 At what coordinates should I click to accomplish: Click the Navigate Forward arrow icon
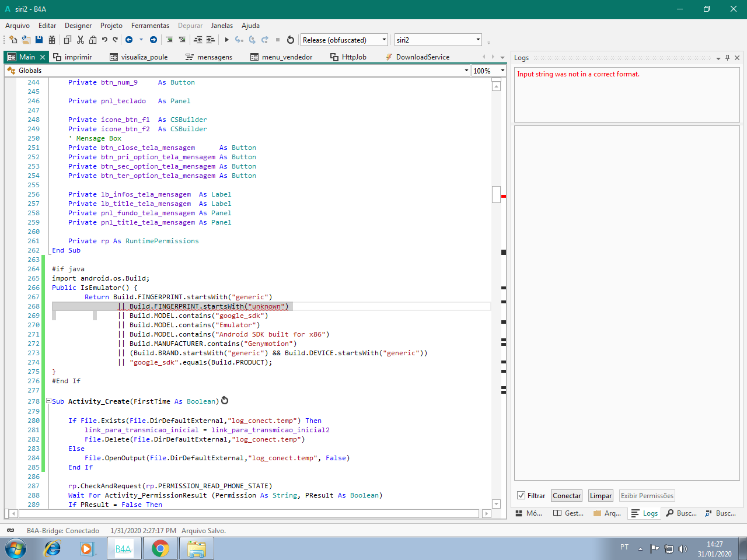(153, 40)
